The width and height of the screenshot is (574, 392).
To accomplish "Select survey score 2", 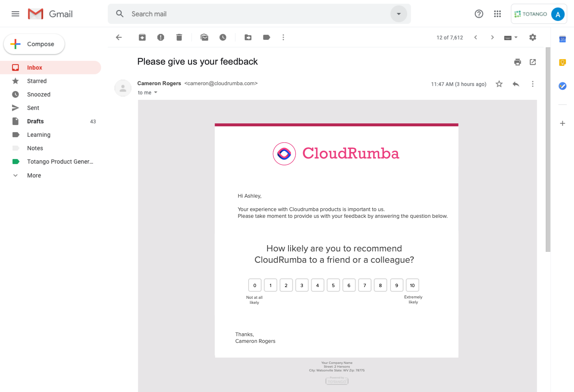I will 286,285.
